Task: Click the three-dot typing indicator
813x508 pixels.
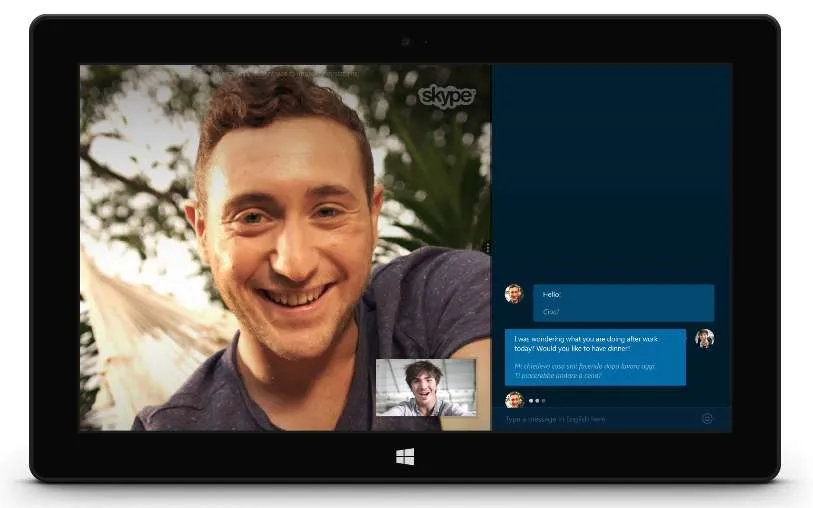Action: pyautogui.click(x=537, y=401)
